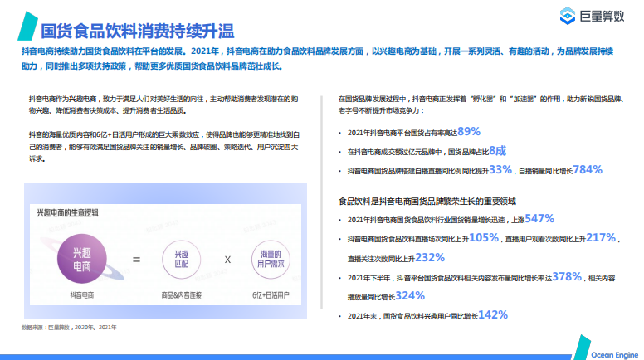Click the 142% statistic

(493, 315)
